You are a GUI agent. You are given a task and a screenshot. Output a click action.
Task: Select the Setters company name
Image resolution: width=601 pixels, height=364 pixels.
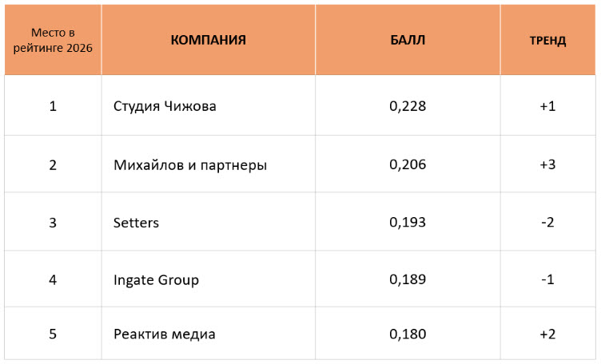tap(136, 223)
